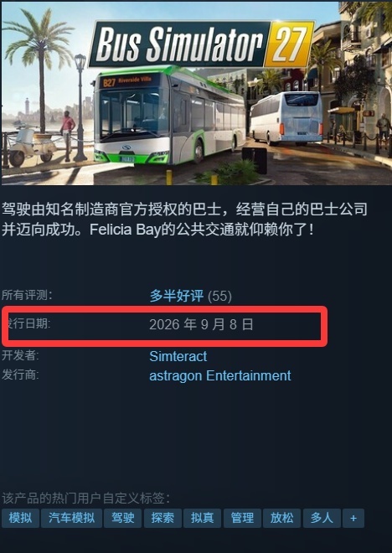Screen dimensions: 392x553
Task: Select the 管理 tag
Action: point(242,518)
